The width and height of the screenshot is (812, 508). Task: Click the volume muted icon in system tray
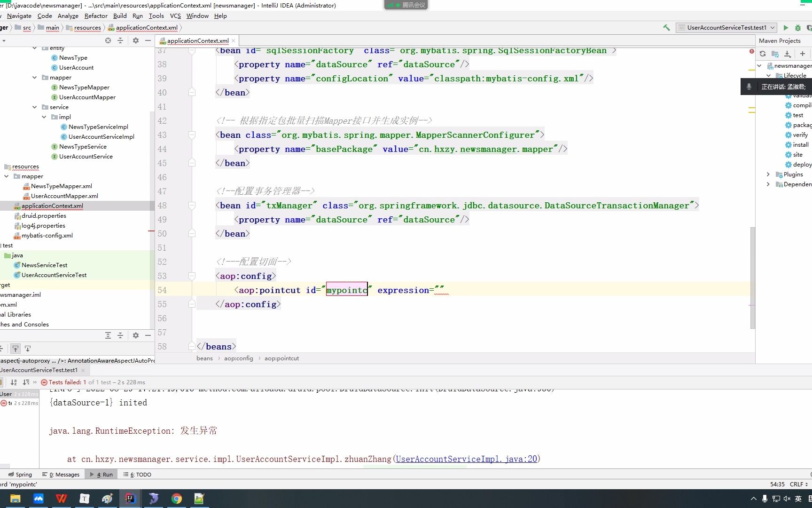pos(787,499)
